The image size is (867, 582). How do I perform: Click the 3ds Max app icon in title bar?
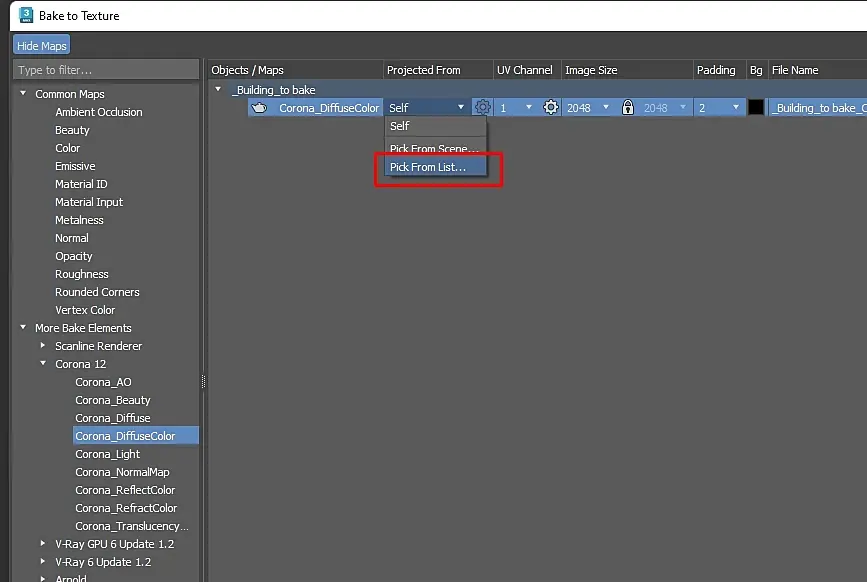click(26, 15)
